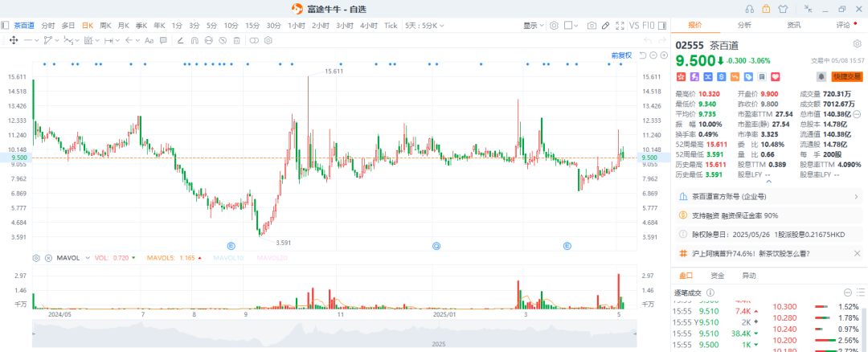The height and width of the screenshot is (352, 868).
Task: Take a chart screenshot with camera icon
Action: tap(592, 26)
